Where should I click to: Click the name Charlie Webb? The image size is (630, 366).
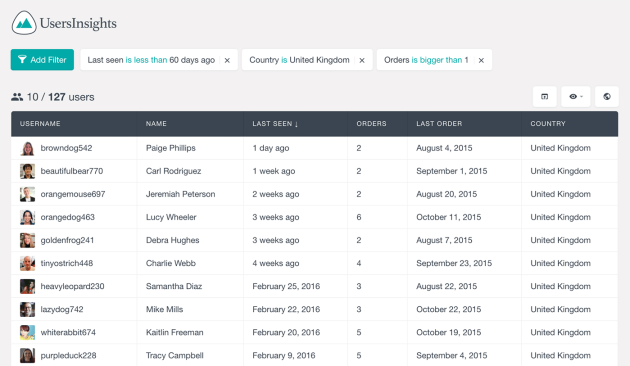point(171,264)
